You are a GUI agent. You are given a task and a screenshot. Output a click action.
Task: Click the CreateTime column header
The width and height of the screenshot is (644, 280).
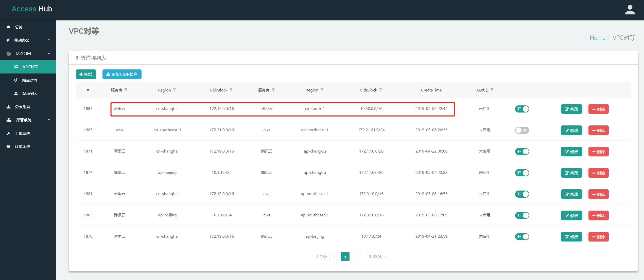(431, 90)
